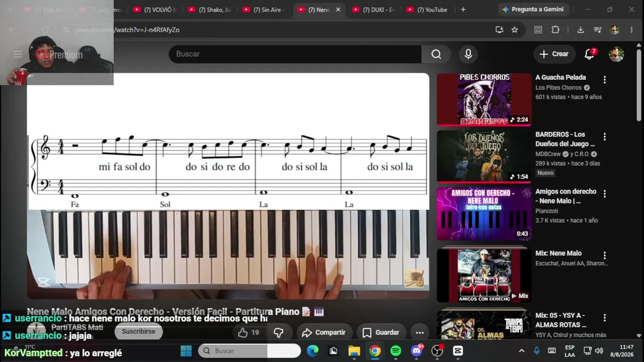Click the Compartir button

pos(324,332)
